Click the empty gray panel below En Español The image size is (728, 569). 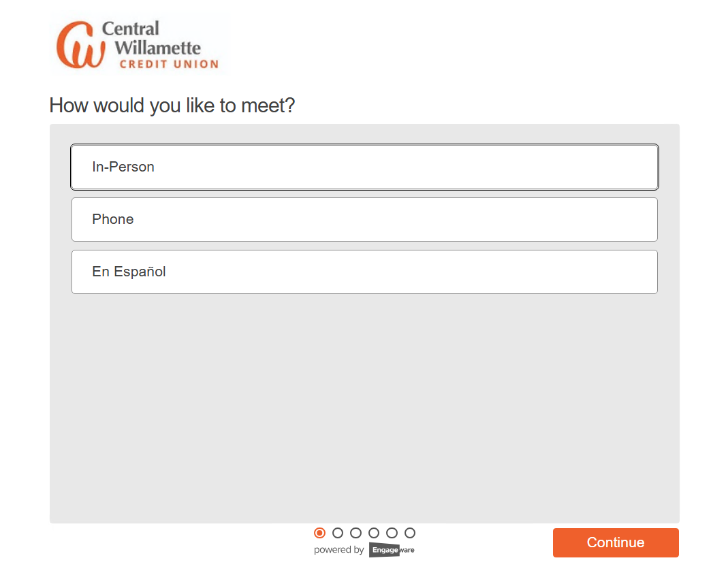click(x=364, y=408)
